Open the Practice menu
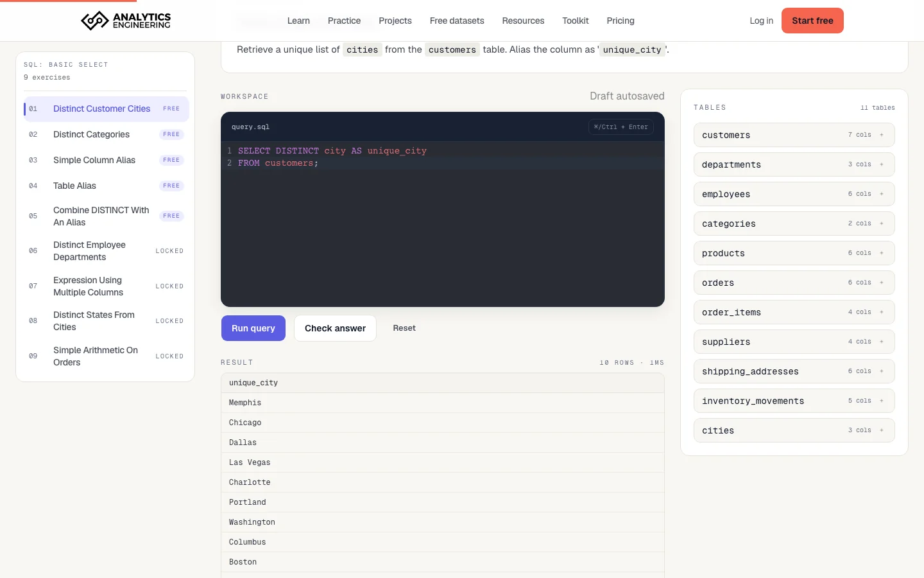 (344, 21)
